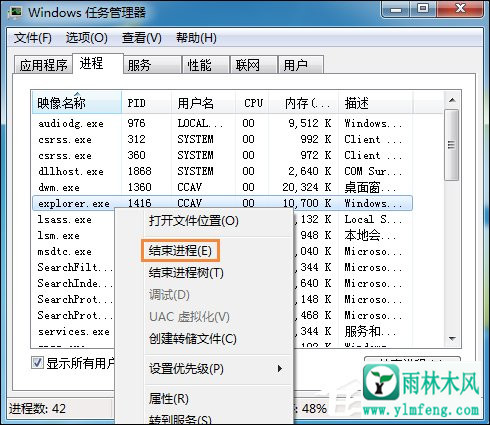The height and width of the screenshot is (425, 490).
Task: Choose 创建转储文件(C) menu entry
Action: 193,339
